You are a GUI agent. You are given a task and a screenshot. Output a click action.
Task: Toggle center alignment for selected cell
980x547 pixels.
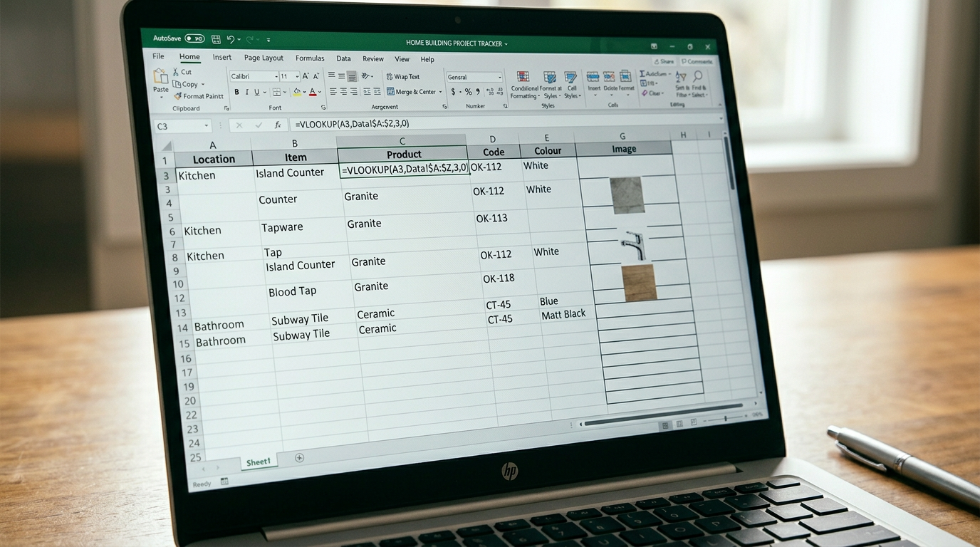coord(344,90)
